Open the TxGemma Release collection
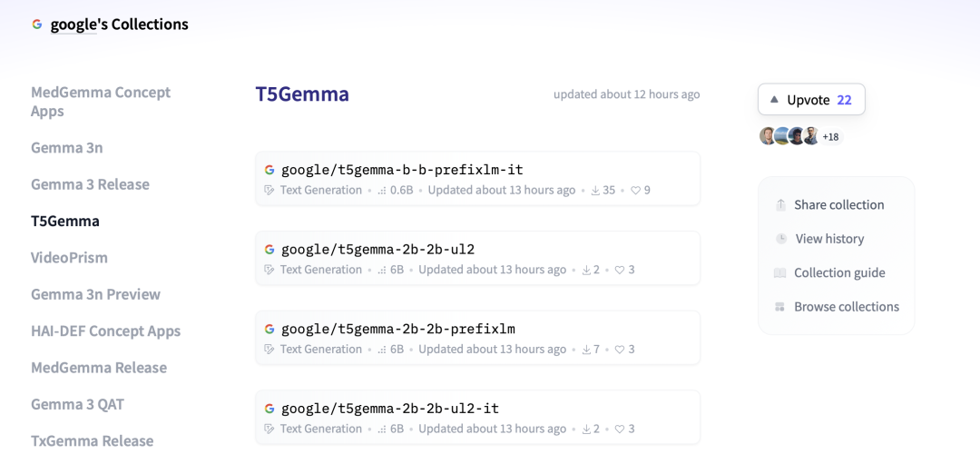980x464 pixels. [92, 441]
